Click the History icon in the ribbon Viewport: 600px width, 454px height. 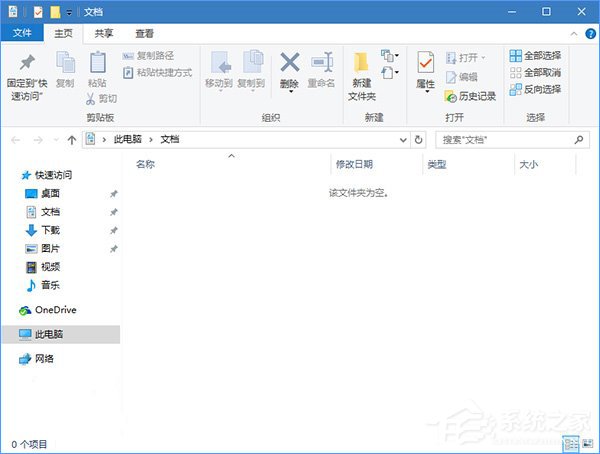[x=470, y=97]
